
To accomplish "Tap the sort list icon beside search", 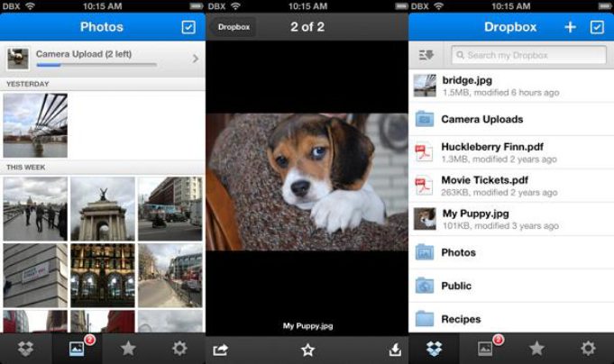I will [x=426, y=55].
